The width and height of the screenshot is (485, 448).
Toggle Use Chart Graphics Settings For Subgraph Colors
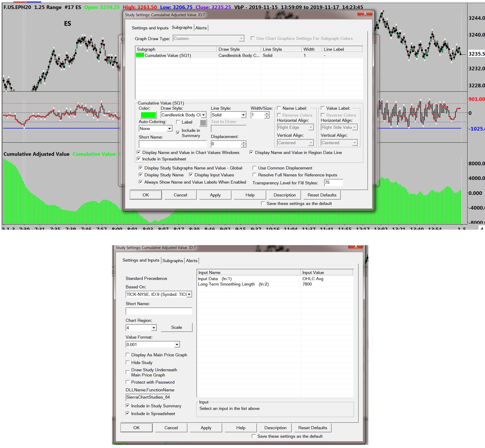point(253,38)
